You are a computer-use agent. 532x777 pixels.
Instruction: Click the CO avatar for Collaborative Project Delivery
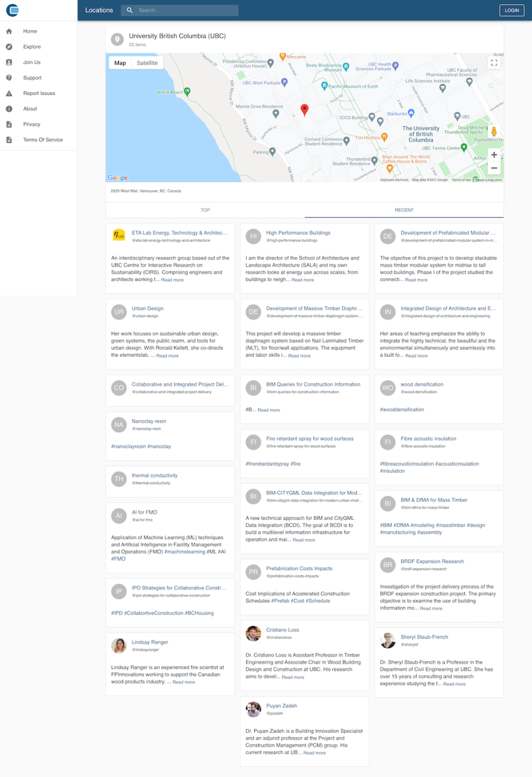119,388
